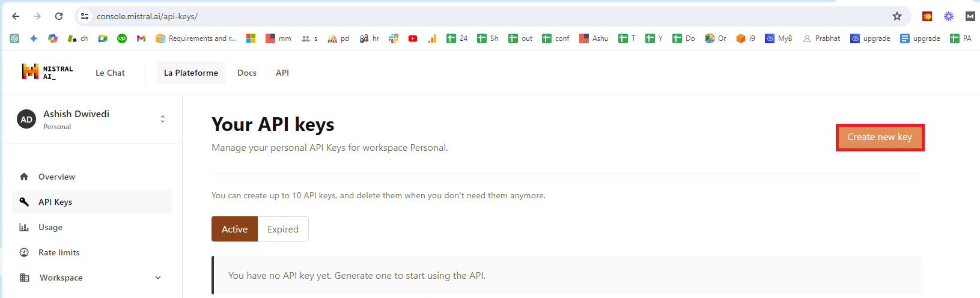Screen dimensions: 980x298
Task: Click the Overview home icon in sidebar
Action: pos(24,177)
